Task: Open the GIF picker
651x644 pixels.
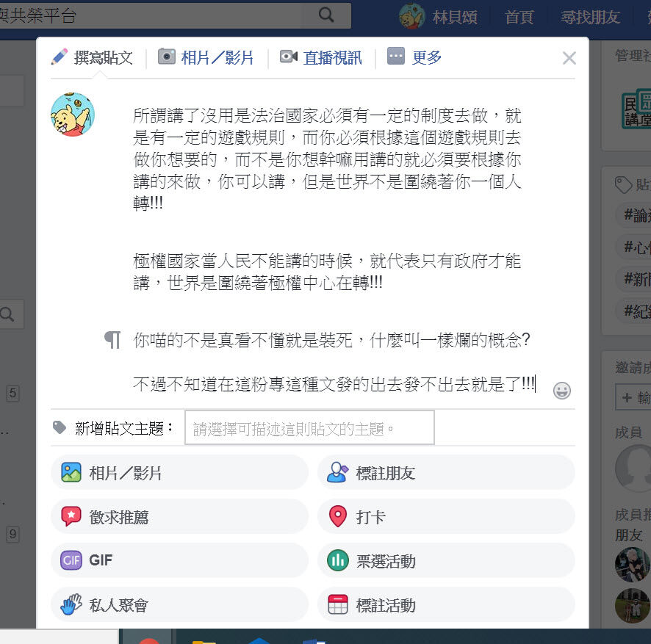Action: (179, 560)
